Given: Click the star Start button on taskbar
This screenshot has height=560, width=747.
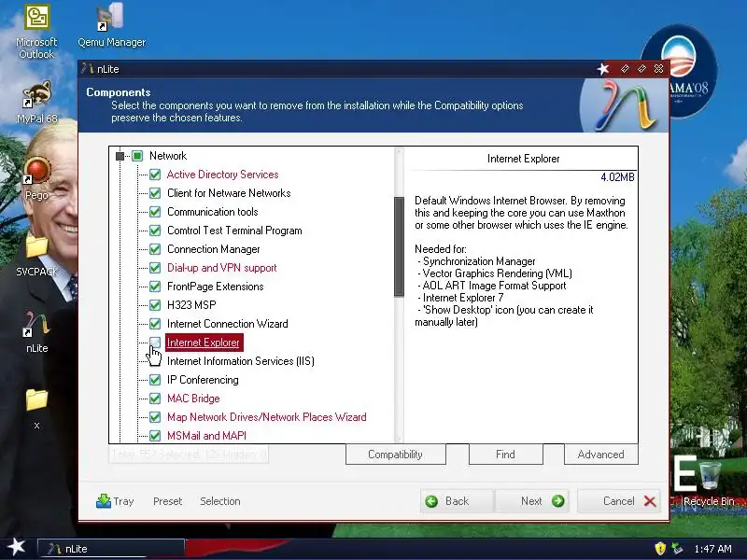Looking at the screenshot, I should pyautogui.click(x=16, y=547).
